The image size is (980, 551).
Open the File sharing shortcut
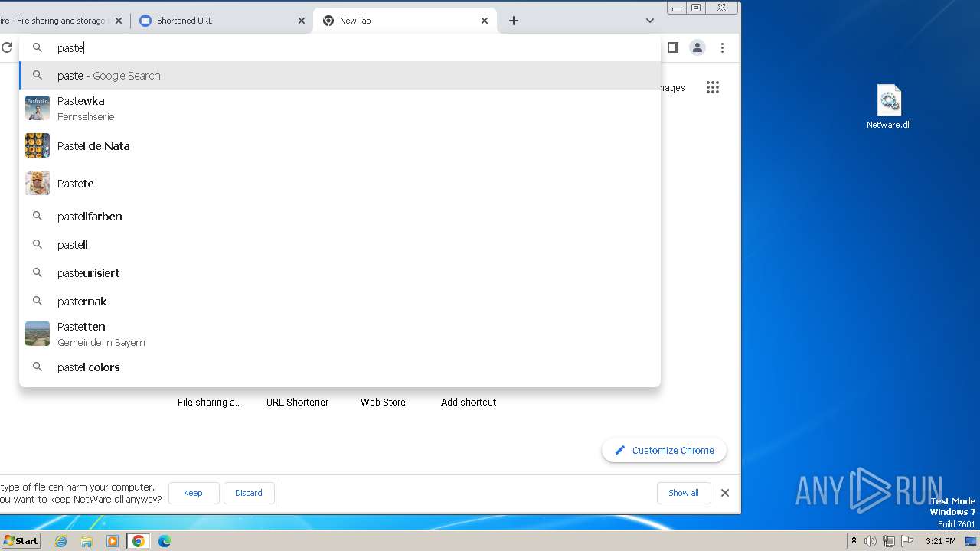209,402
